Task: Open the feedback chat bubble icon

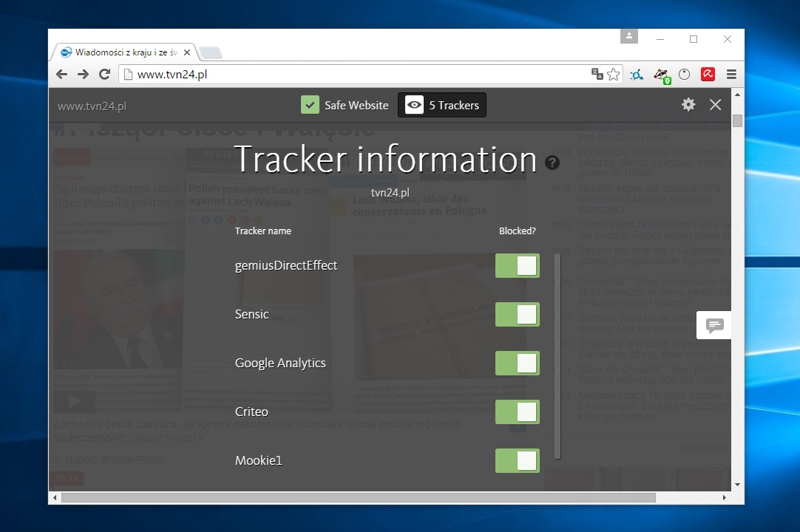Action: (x=714, y=325)
